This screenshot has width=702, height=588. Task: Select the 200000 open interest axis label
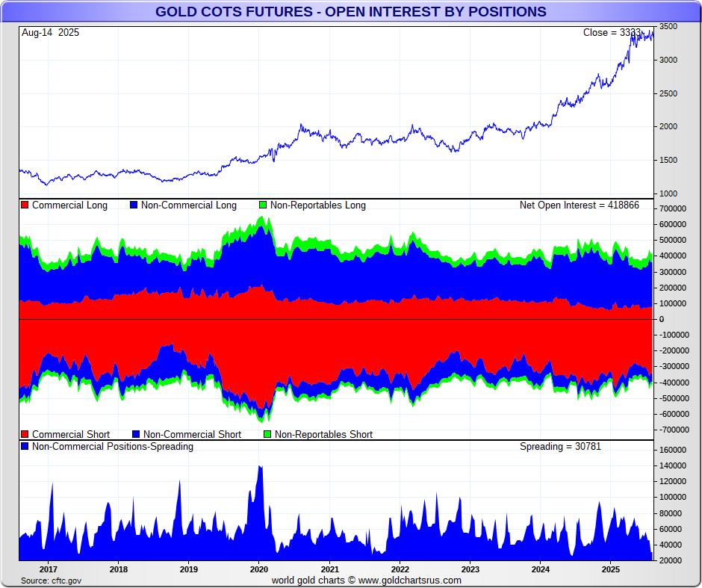(673, 288)
